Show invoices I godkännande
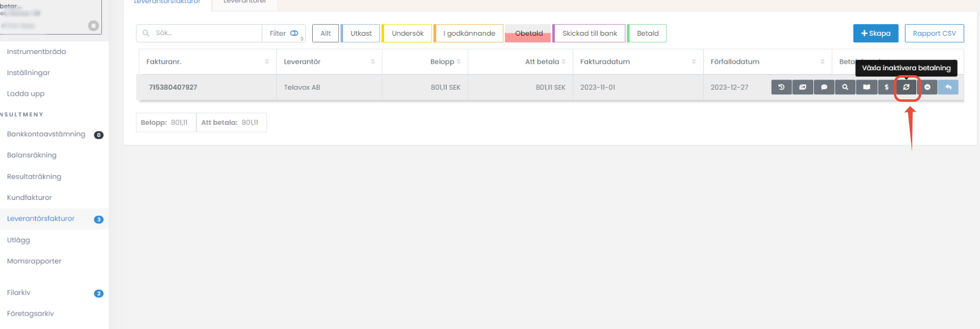980x329 pixels. 468,33
